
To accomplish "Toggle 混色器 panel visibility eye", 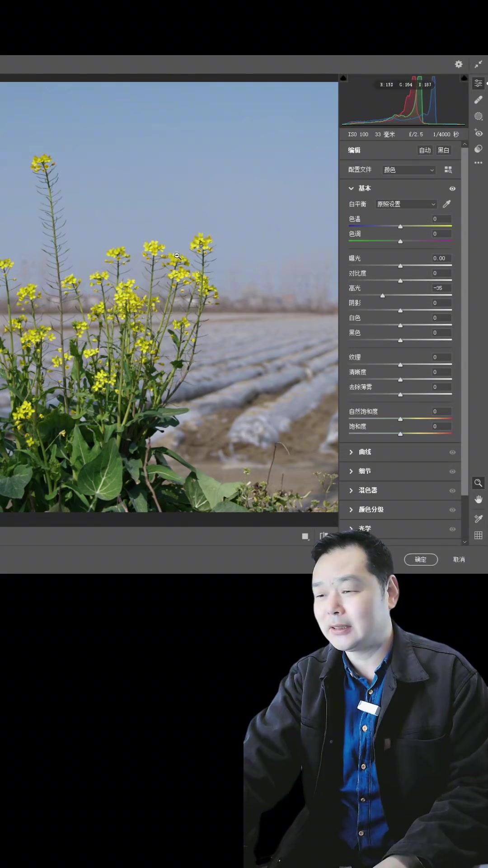I will 452,491.
